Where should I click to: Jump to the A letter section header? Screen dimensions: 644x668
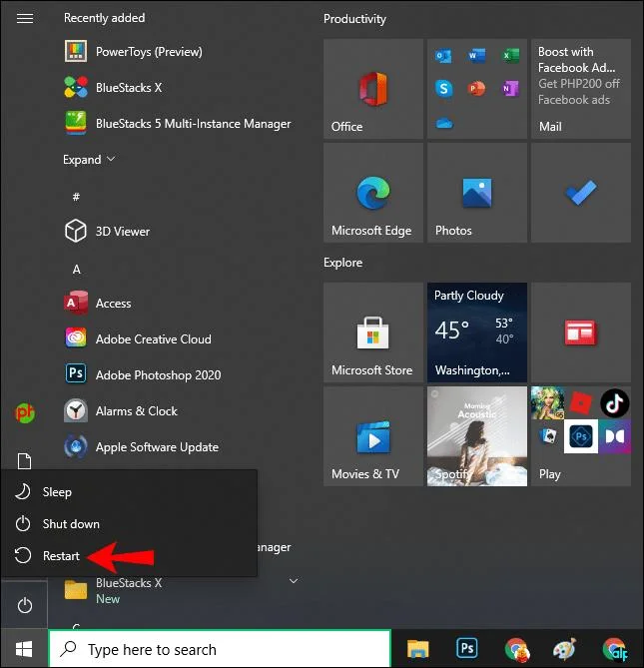coord(76,270)
